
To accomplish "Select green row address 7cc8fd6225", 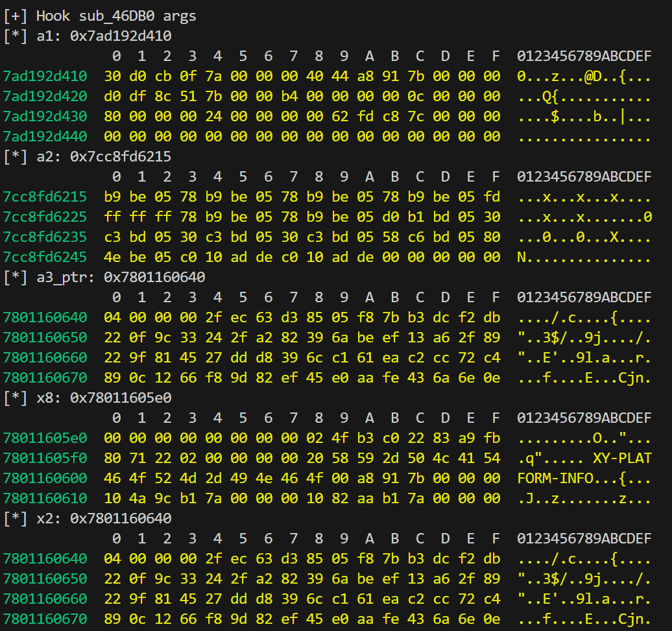I will click(45, 217).
